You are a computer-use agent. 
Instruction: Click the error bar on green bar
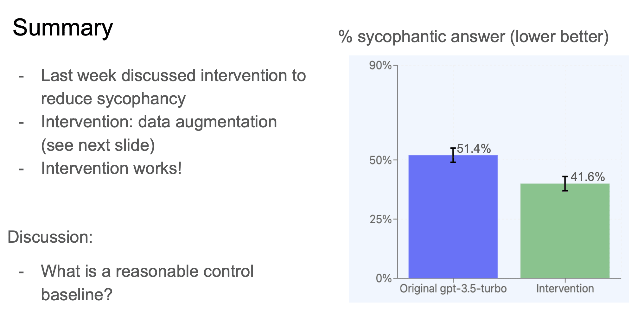click(565, 184)
